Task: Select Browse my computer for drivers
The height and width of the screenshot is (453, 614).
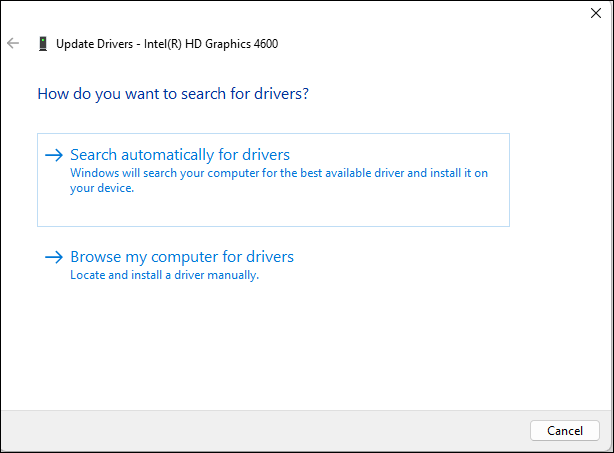Action: (x=182, y=257)
